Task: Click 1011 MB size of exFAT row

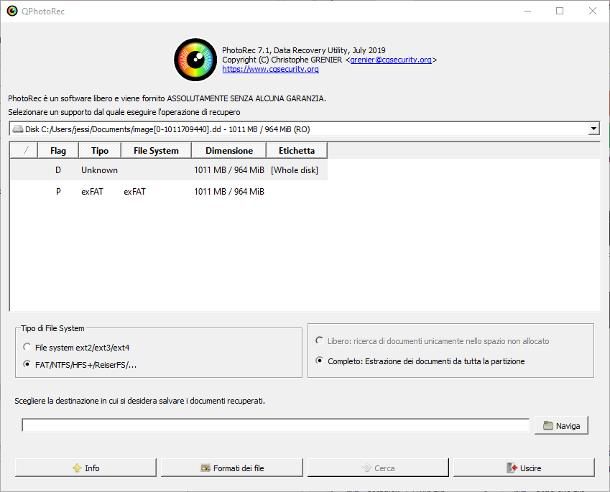Action: (229, 191)
